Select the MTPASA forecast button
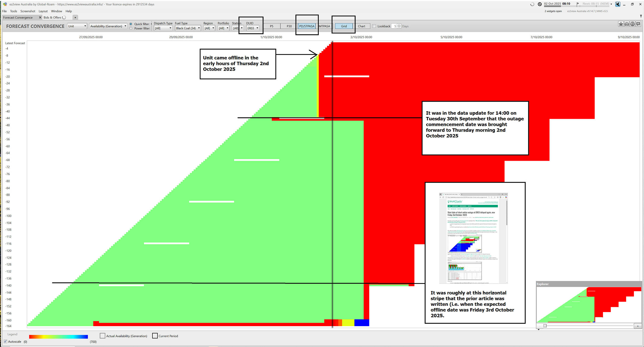This screenshot has height=347, width=644. click(324, 26)
